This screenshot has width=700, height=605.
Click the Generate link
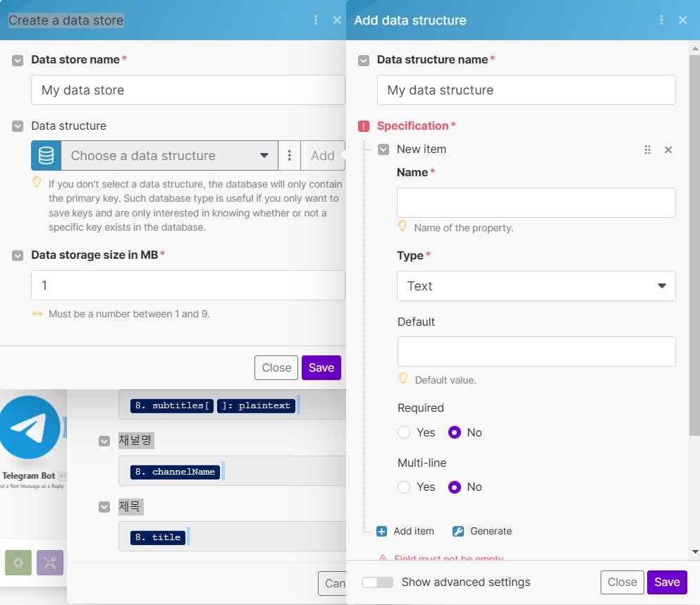[x=491, y=532]
